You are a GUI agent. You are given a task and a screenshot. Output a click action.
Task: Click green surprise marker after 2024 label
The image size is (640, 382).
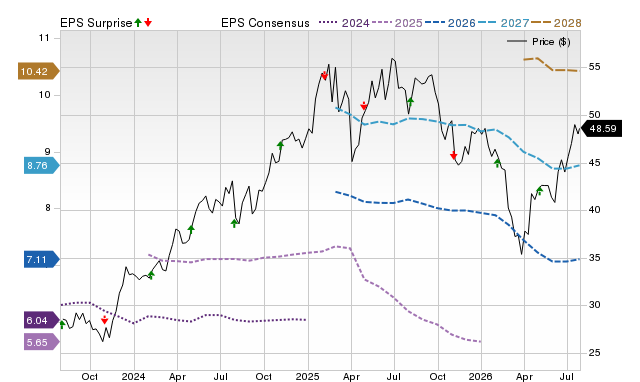pyautogui.click(x=151, y=275)
